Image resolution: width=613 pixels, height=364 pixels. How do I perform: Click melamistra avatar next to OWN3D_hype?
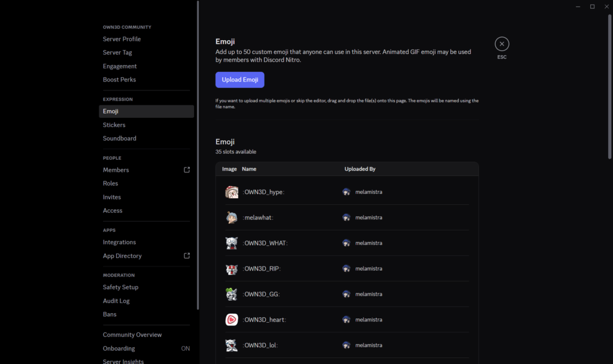point(347,192)
